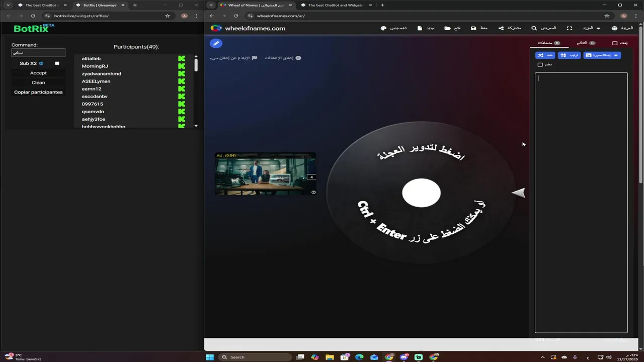Click the ad info icon below the video
The image size is (644, 362).
tap(313, 192)
